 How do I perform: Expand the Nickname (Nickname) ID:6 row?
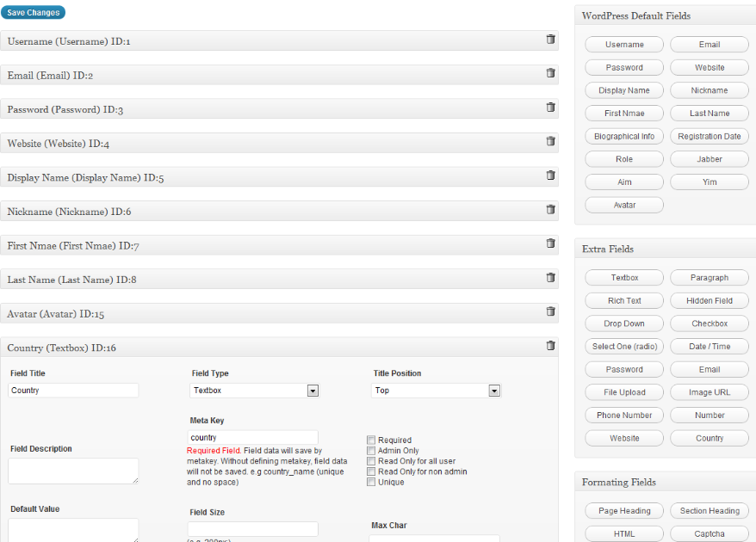(x=279, y=212)
